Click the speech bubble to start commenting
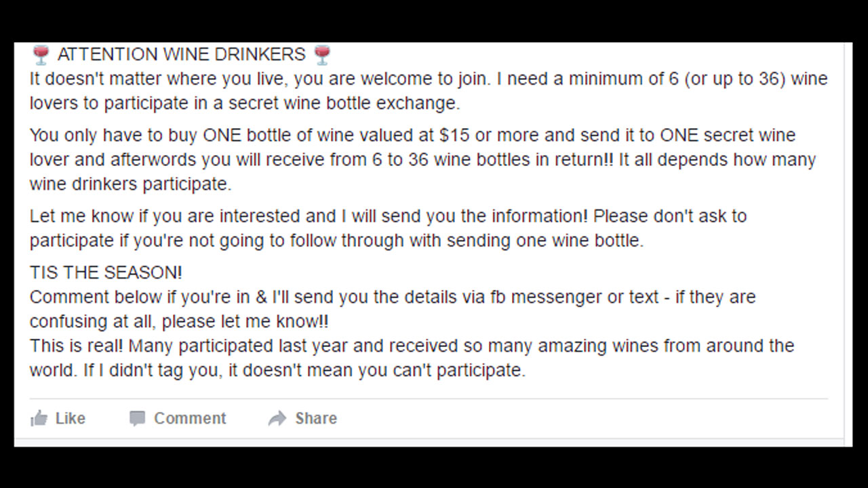The width and height of the screenshot is (868, 488). [137, 418]
